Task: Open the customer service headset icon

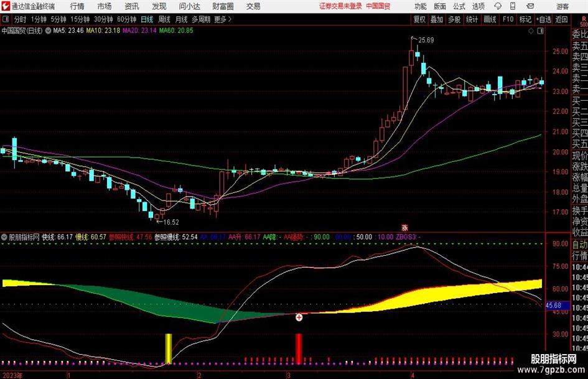Action: point(498,6)
